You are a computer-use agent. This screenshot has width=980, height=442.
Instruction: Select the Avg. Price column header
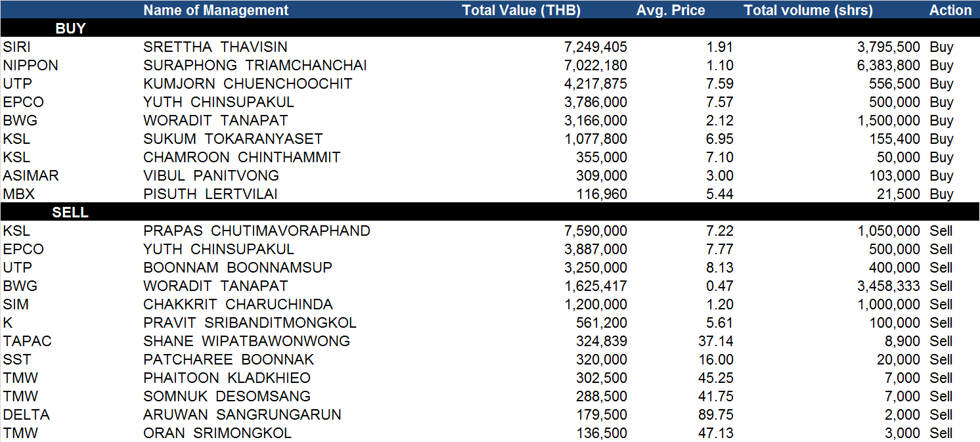671,10
